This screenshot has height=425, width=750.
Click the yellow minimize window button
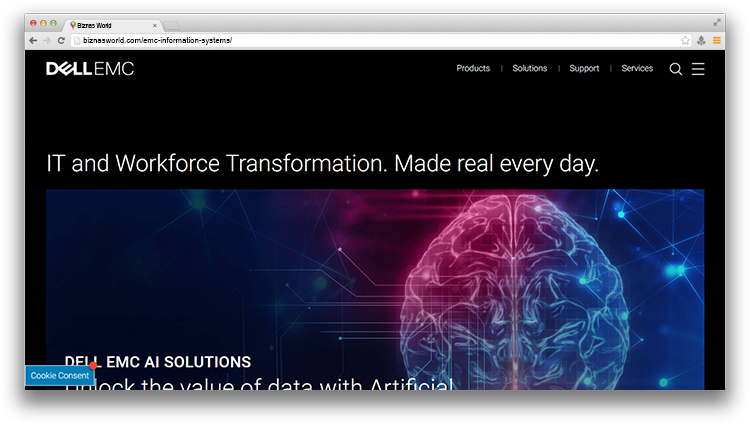[43, 23]
